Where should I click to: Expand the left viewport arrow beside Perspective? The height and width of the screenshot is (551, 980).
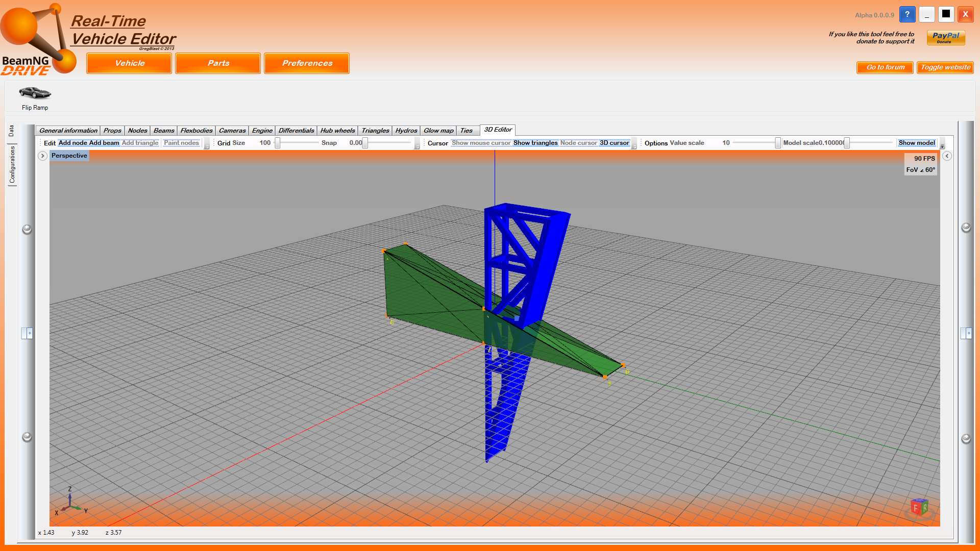click(x=43, y=156)
